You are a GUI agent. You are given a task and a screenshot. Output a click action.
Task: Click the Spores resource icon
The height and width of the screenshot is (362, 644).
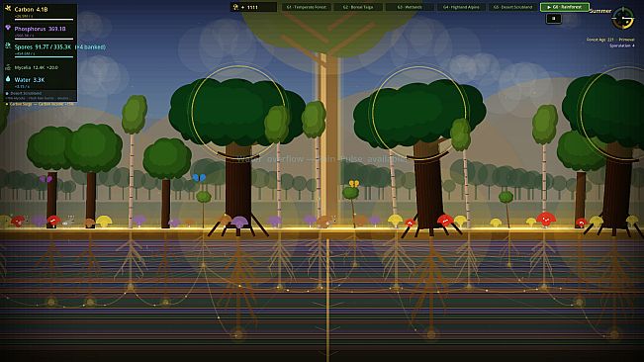[x=8, y=46]
